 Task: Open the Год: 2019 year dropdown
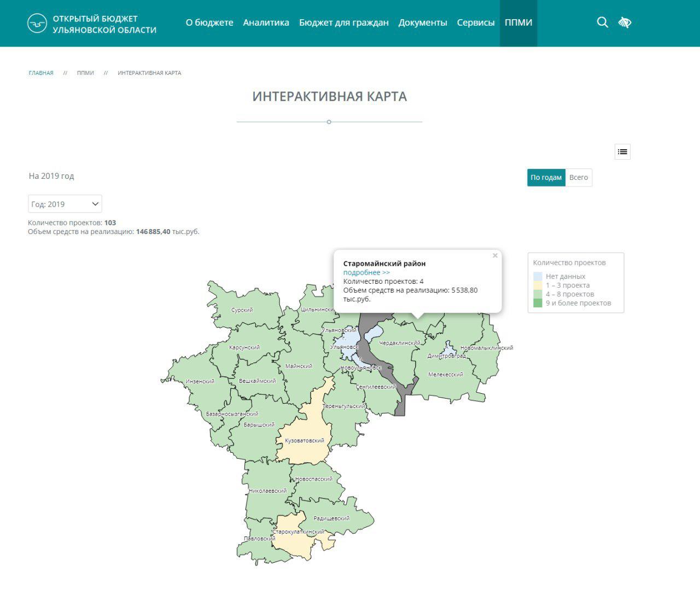[x=65, y=204]
